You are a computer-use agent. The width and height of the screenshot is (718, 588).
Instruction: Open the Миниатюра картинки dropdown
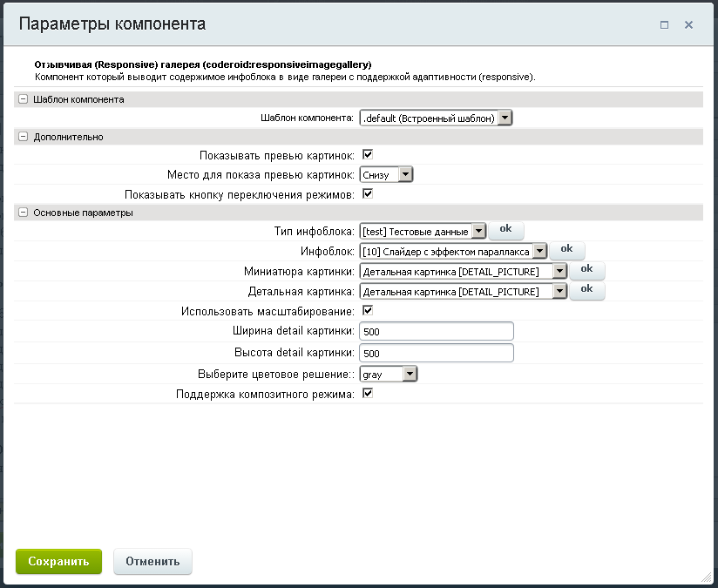point(463,271)
